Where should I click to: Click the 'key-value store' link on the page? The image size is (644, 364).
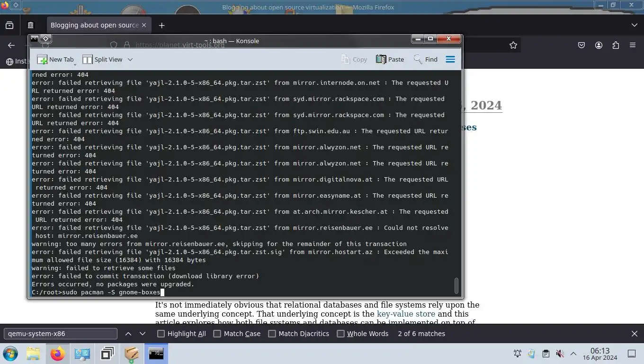(x=406, y=314)
